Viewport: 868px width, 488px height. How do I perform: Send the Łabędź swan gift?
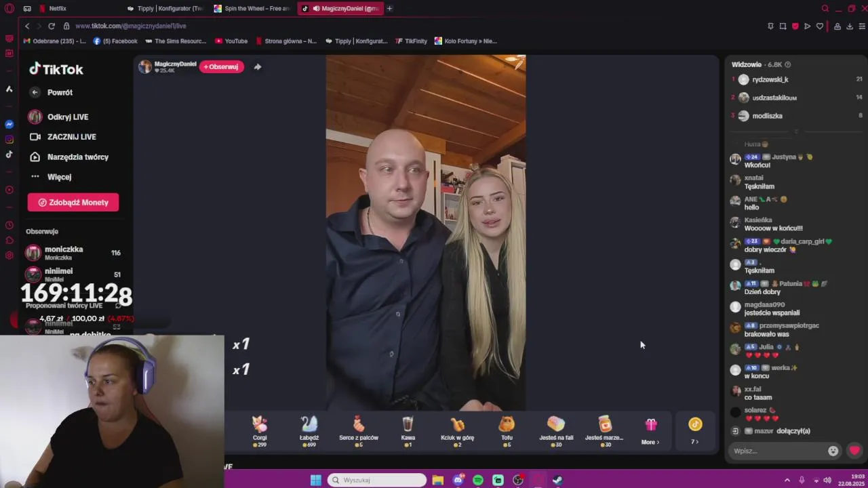point(309,431)
